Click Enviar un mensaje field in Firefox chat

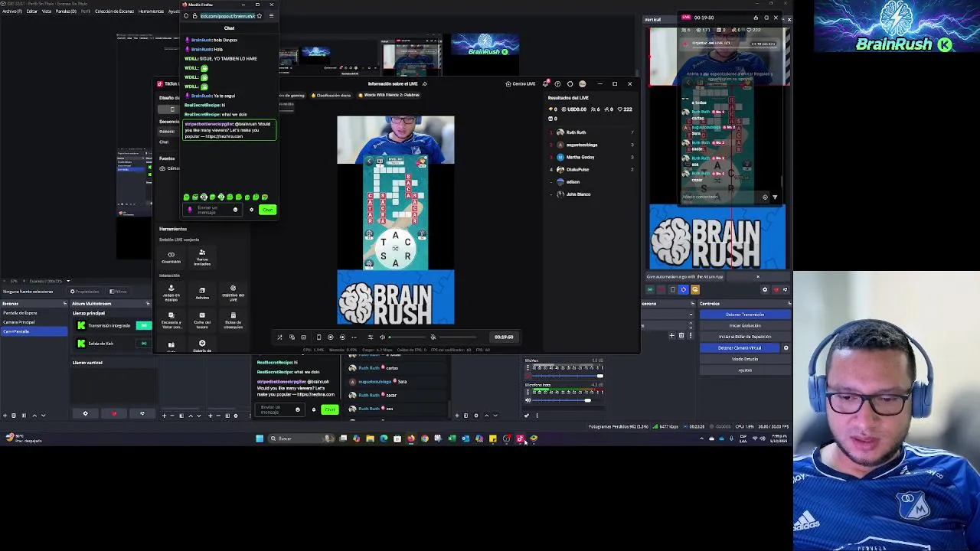tap(212, 210)
